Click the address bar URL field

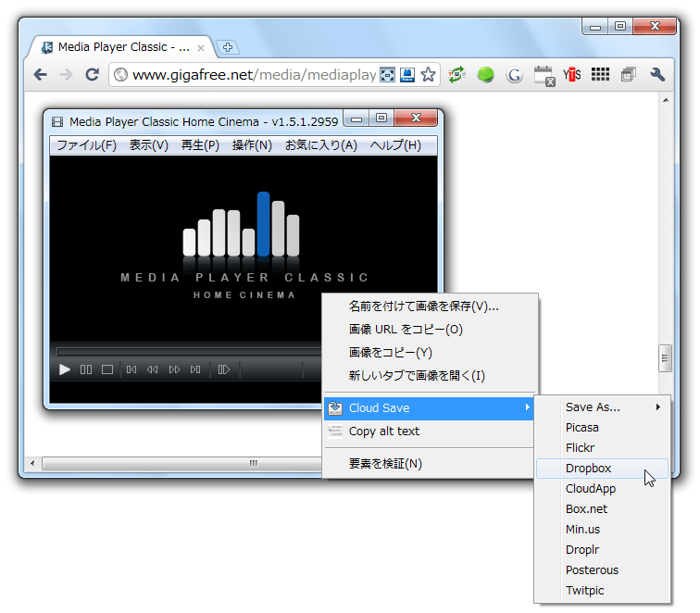pos(255,75)
